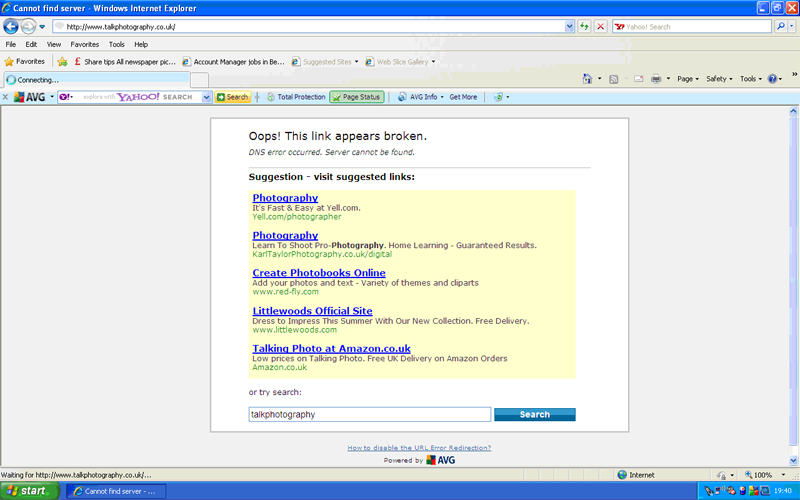Click the blue Help question mark icon
The width and height of the screenshot is (800, 500).
[772, 79]
